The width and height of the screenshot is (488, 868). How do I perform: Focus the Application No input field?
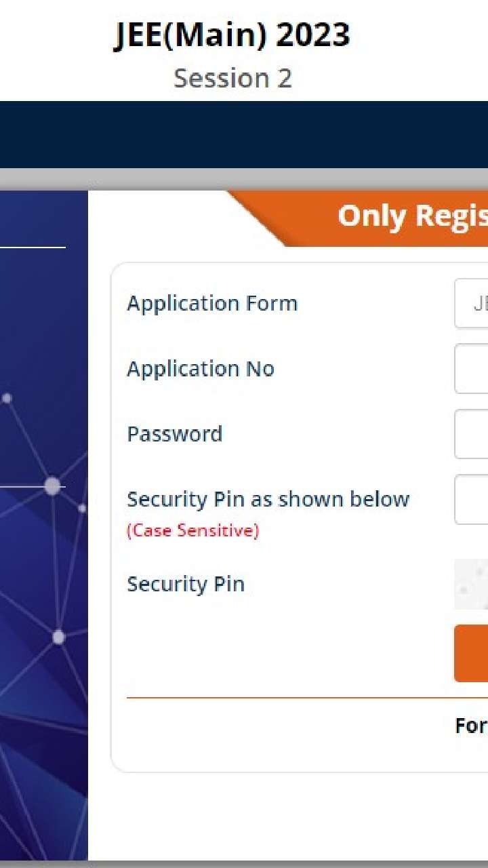point(472,368)
